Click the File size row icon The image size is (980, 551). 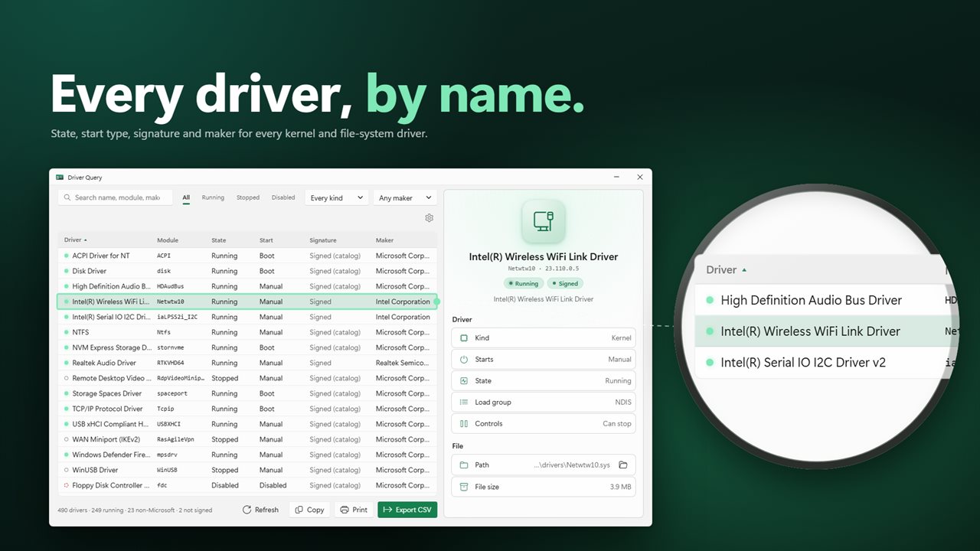[464, 486]
